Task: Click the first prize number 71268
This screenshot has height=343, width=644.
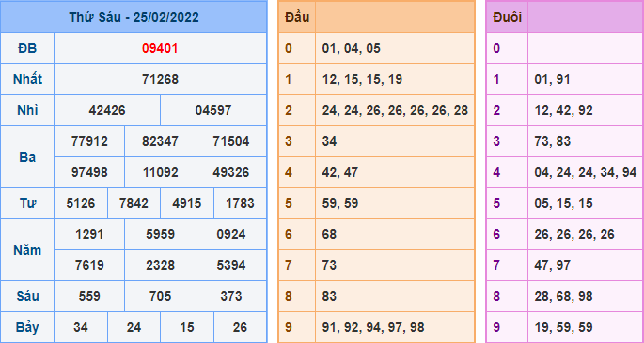Action: pyautogui.click(x=160, y=79)
